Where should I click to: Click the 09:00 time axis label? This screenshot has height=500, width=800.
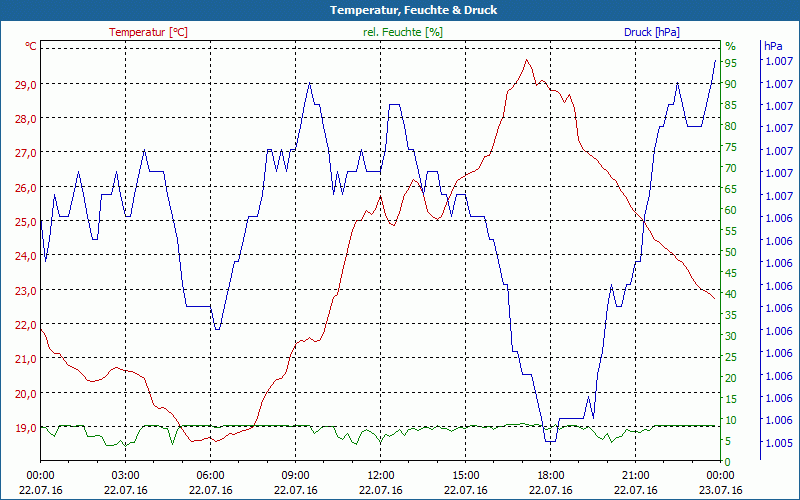pos(295,476)
